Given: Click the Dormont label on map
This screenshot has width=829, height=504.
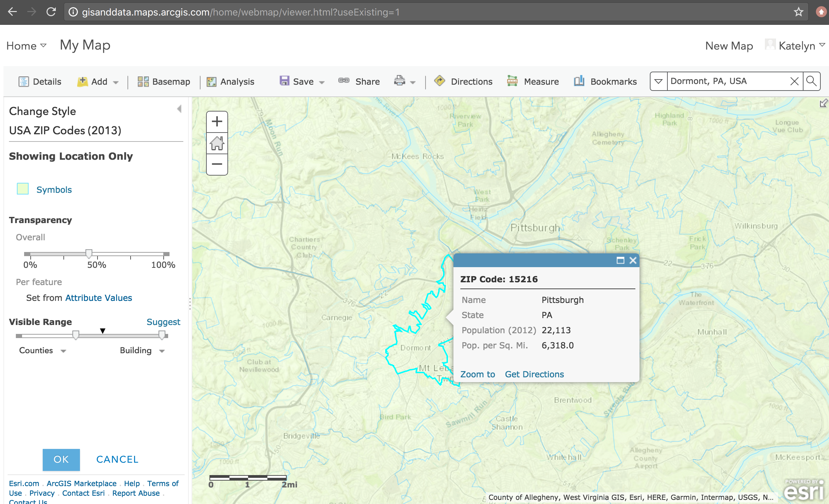Looking at the screenshot, I should (x=416, y=348).
